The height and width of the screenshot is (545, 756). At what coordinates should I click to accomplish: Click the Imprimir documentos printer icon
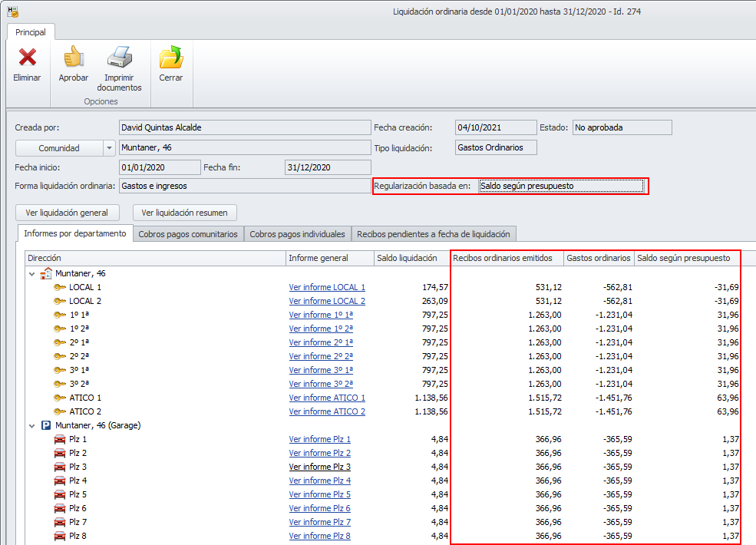coord(119,58)
